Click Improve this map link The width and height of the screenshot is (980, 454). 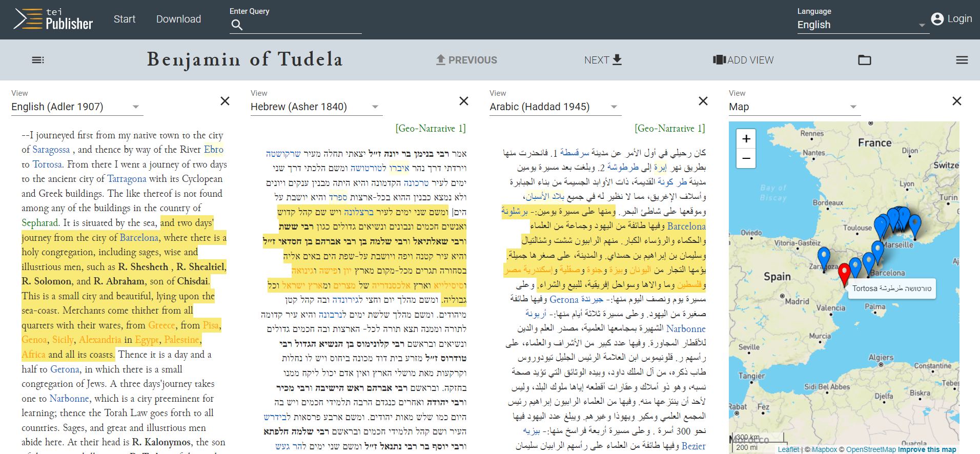point(927,449)
